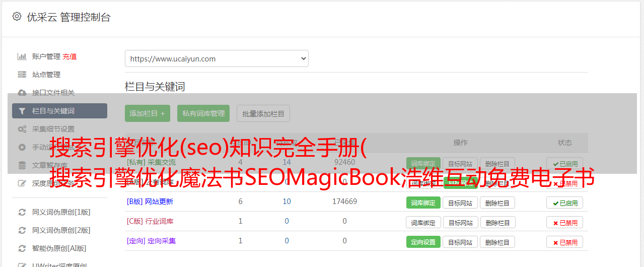This screenshot has height=267, width=644.
Task: Open 同义词伪原创[2版] in the sidebar
Action: [x=61, y=230]
